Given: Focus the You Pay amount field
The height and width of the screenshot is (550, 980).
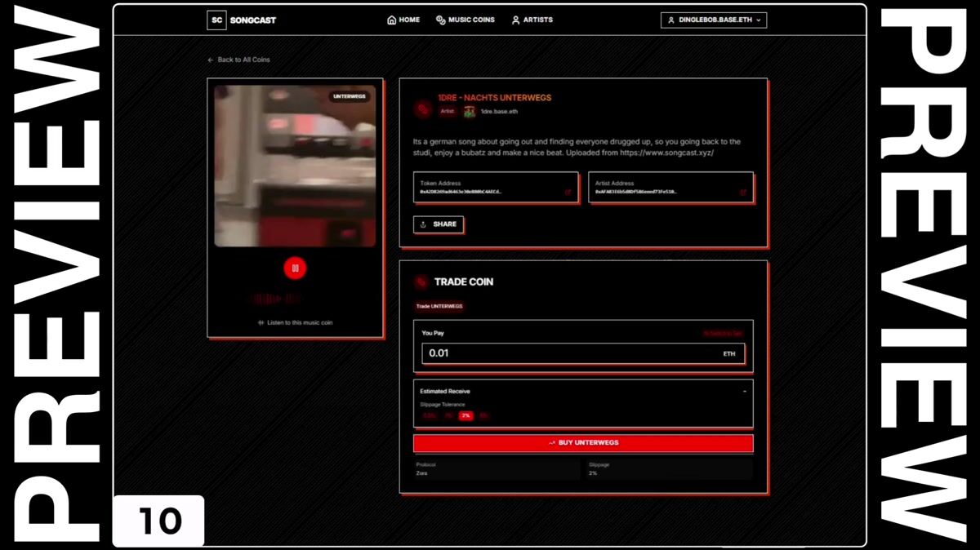Looking at the screenshot, I should (x=583, y=353).
